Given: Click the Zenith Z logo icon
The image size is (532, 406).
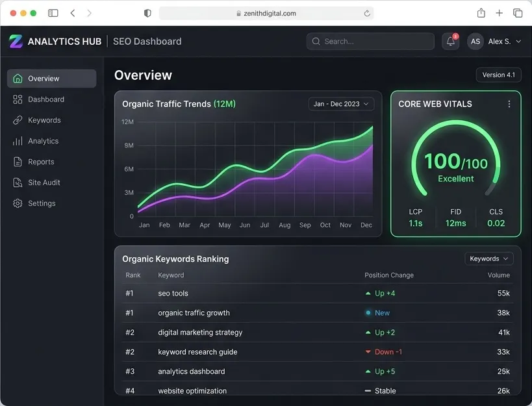Looking at the screenshot, I should tap(16, 42).
